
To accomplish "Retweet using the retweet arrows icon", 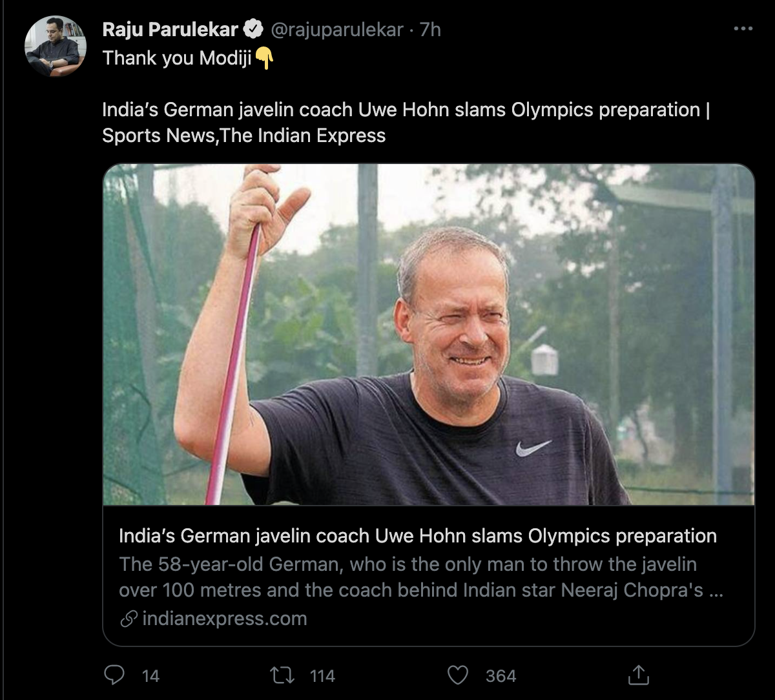I will (282, 675).
